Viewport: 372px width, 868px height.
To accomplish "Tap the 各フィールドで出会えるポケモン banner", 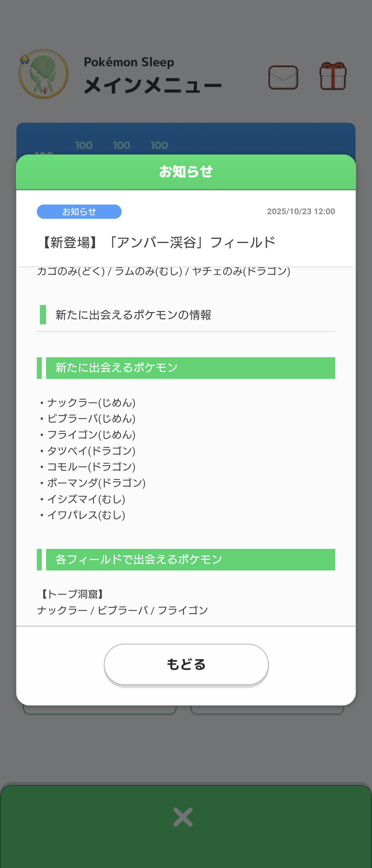I will tap(190, 559).
